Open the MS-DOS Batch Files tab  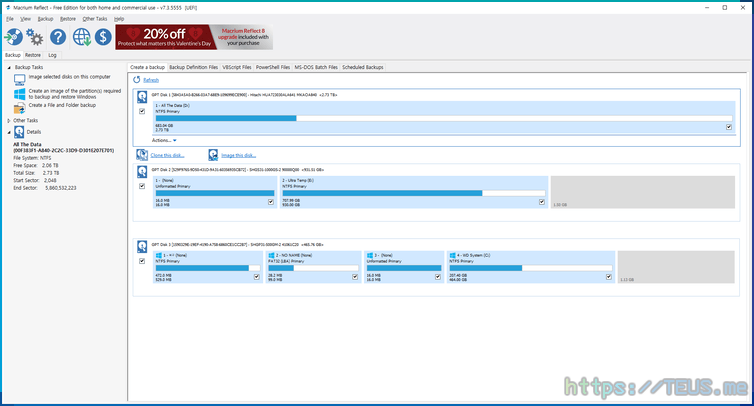pyautogui.click(x=316, y=67)
